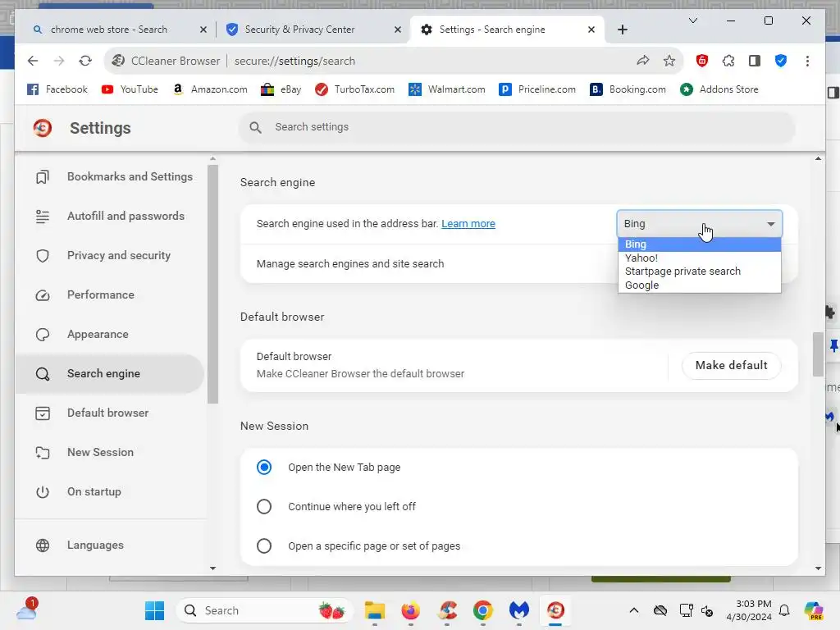This screenshot has width=840, height=630.
Task: Switch to chrome web store tab
Action: click(109, 30)
